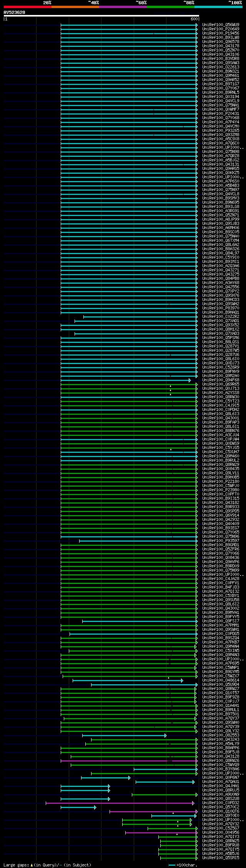Select the UniRef100_C5YT23 label
Image resolution: width=246 pixels, height=868 pixels.
[x=221, y=401]
